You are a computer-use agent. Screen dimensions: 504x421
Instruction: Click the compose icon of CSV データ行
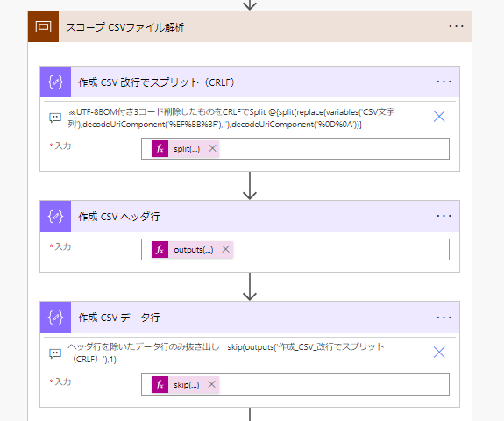click(55, 318)
